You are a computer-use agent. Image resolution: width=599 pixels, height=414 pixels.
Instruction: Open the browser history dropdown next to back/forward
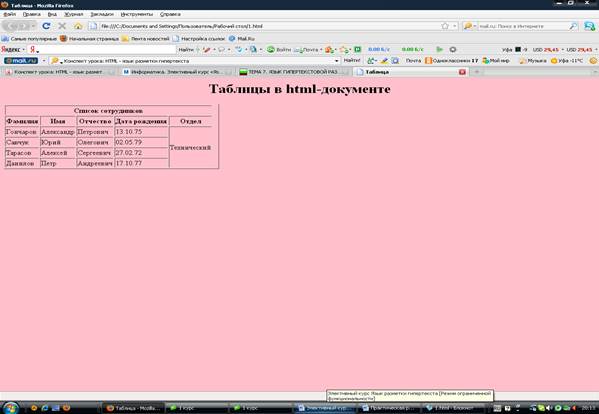tap(34, 26)
